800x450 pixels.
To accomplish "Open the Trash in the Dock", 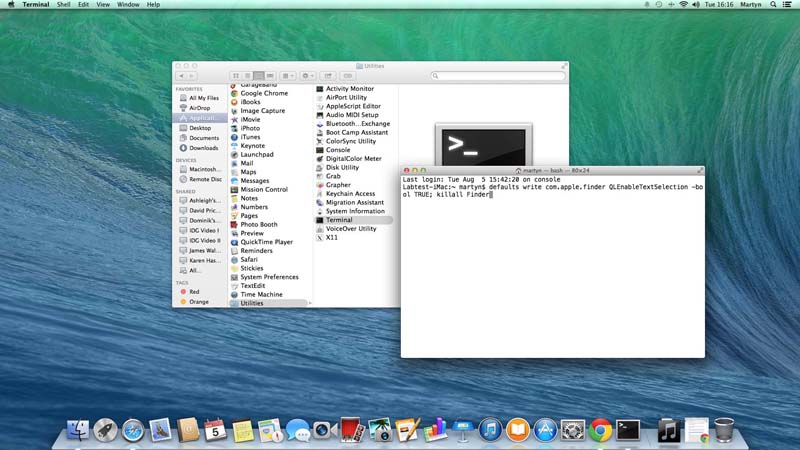I will coord(724,430).
